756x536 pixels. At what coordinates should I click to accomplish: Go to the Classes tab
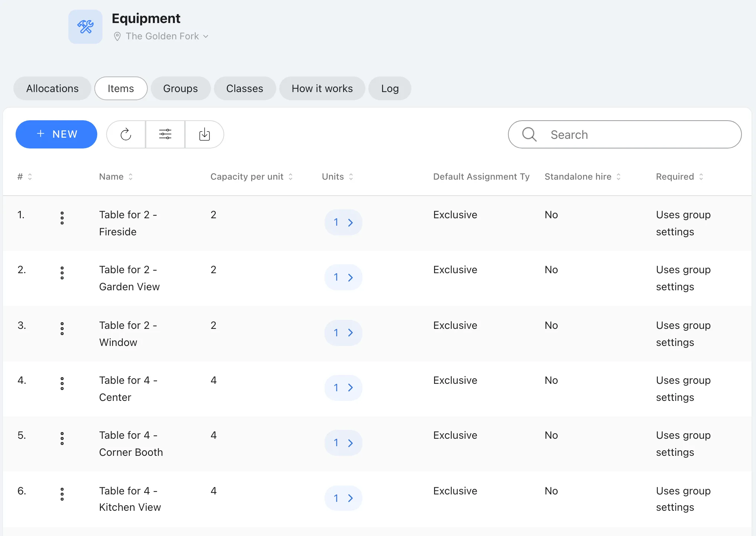tap(245, 88)
